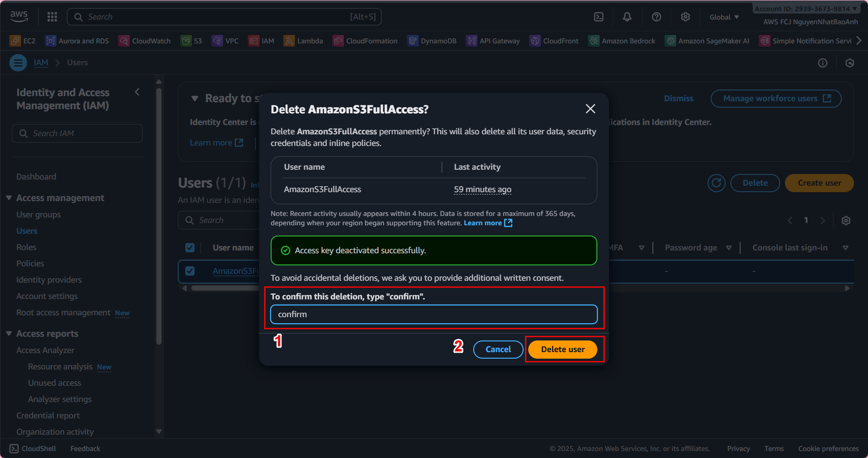Open the AWS services grid menu
Screen dimensions: 868x458
pyautogui.click(x=52, y=17)
